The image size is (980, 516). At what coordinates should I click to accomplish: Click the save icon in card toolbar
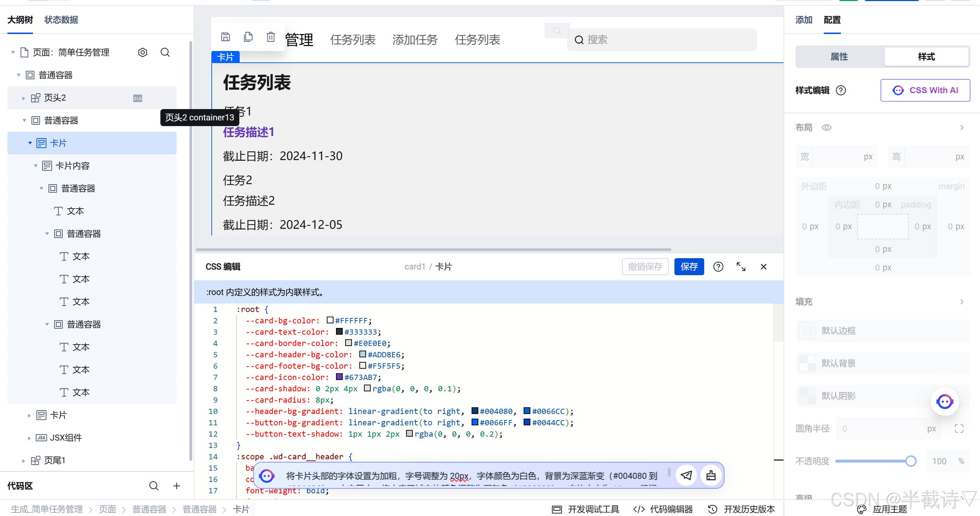[225, 37]
